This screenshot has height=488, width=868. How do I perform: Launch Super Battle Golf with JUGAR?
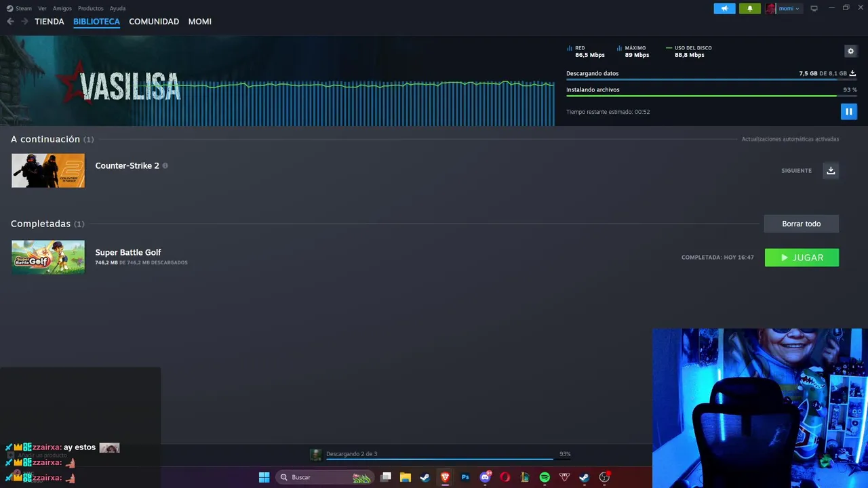pos(802,258)
